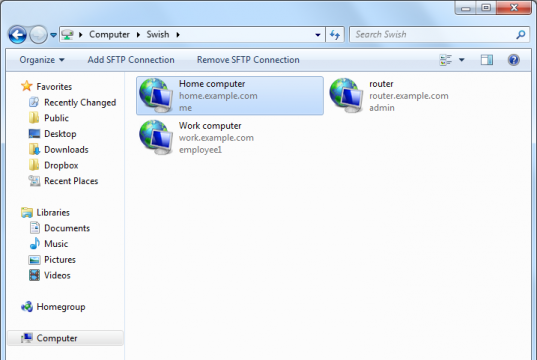Select the router connection icon

pos(347,96)
